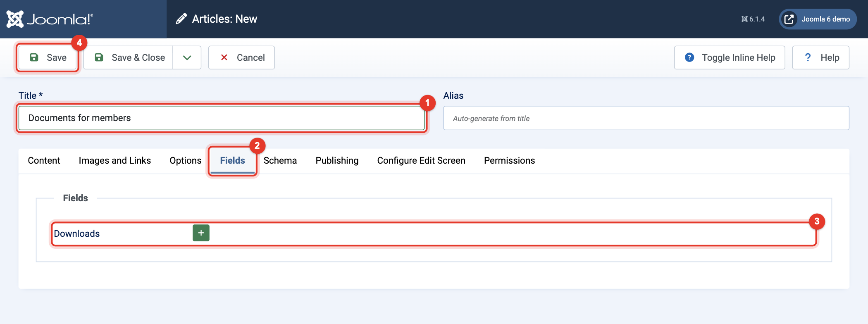Open the Publishing tab
868x324 pixels.
click(337, 160)
